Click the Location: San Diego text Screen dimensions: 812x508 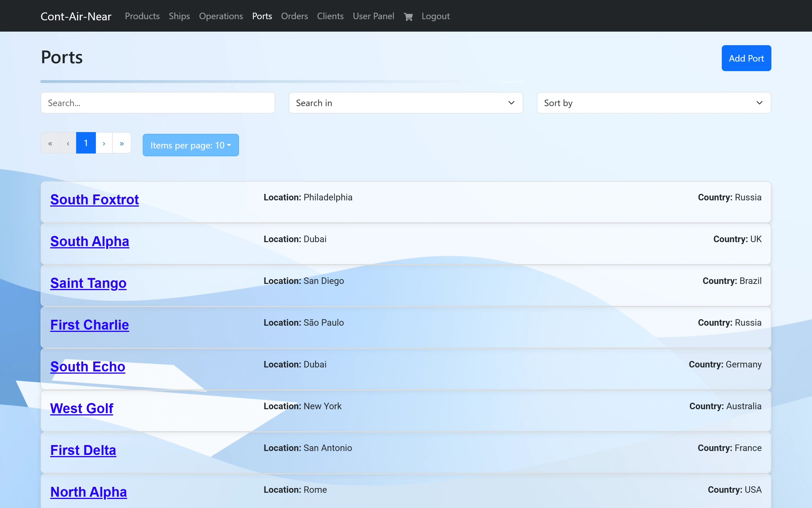304,281
